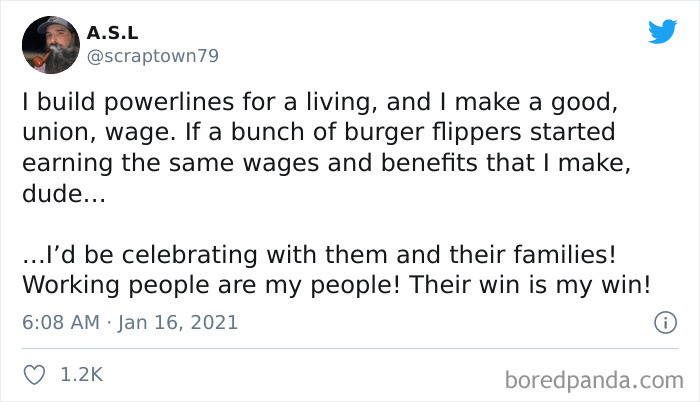Image resolution: width=700 pixels, height=402 pixels.
Task: Click the 1.2K likes count
Action: pyautogui.click(x=82, y=374)
